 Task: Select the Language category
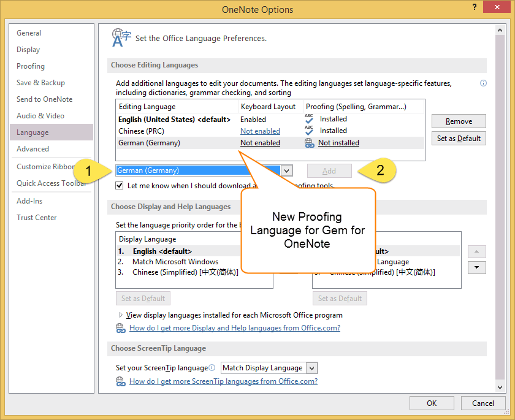(51, 132)
